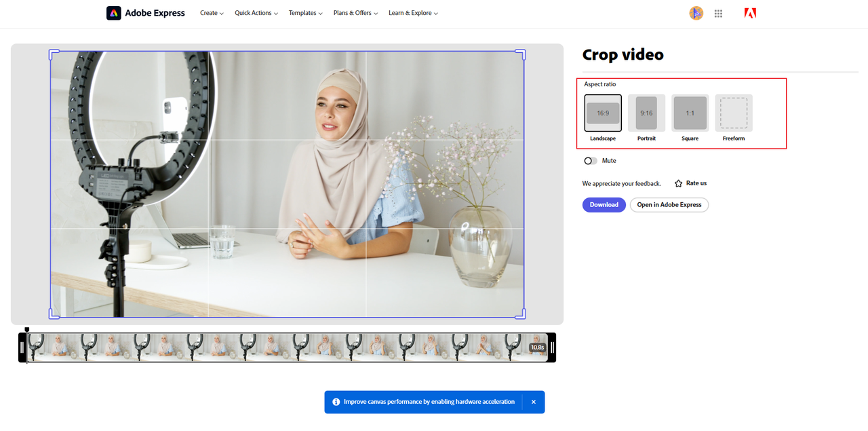Expand the Templates menu
This screenshot has height=431, width=868.
pos(305,13)
